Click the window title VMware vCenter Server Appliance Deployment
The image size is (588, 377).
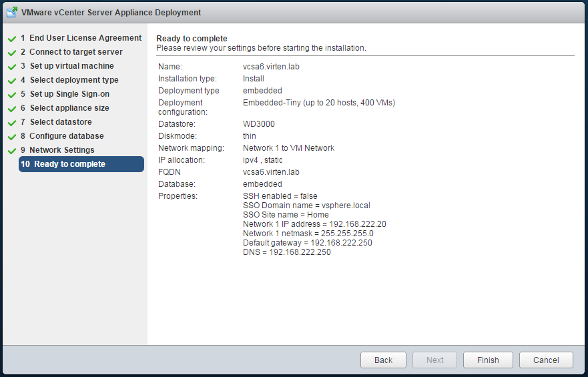111,13
